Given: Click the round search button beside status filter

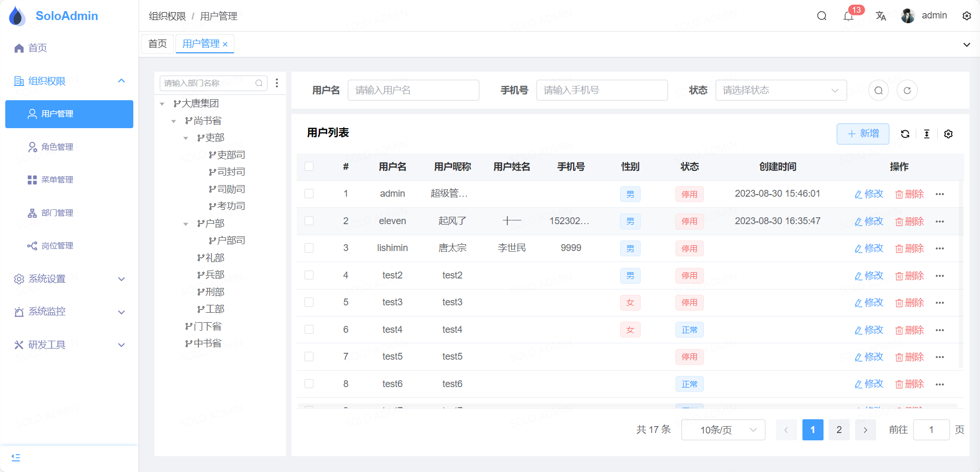Looking at the screenshot, I should pyautogui.click(x=878, y=90).
